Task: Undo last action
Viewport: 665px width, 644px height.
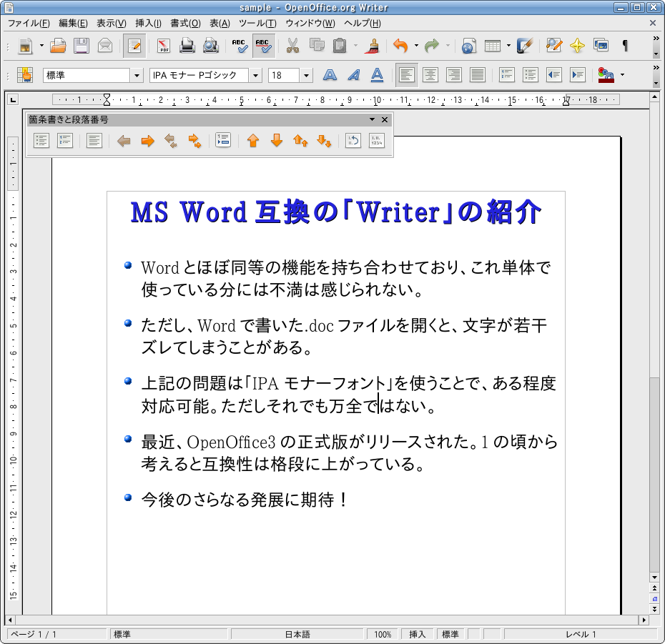Action: coord(400,45)
